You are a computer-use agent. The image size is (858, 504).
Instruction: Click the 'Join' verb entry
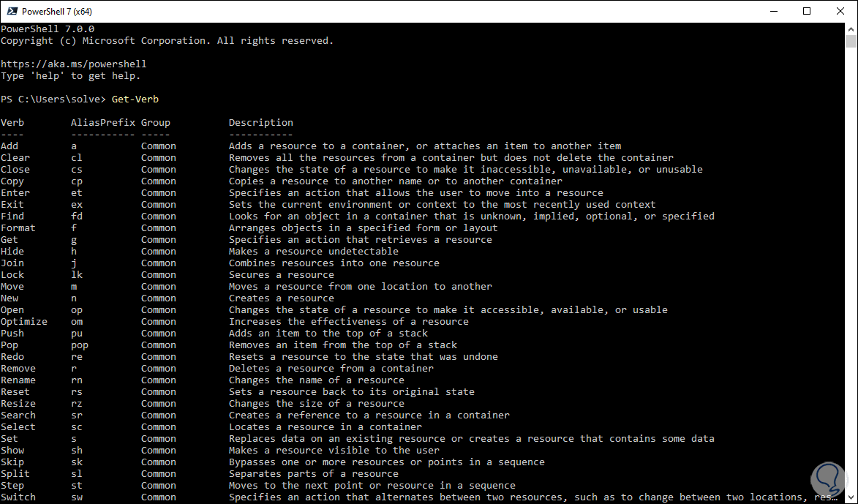click(12, 263)
